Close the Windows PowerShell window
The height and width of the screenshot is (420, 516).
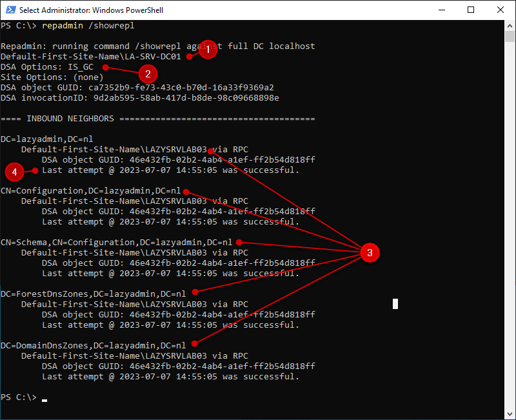click(501, 10)
